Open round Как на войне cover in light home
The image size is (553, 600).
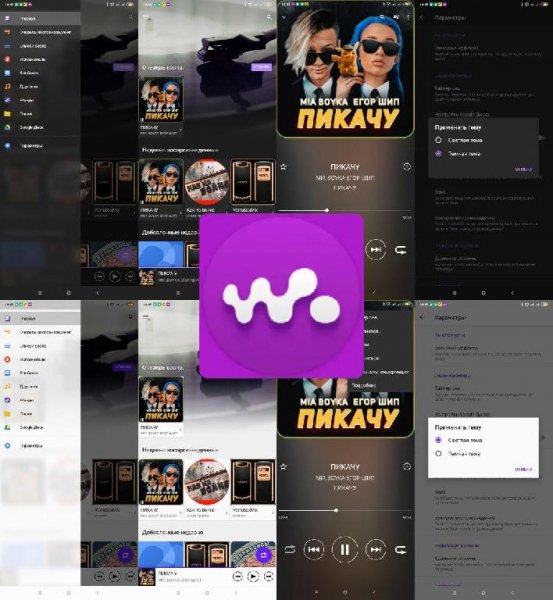click(207, 482)
